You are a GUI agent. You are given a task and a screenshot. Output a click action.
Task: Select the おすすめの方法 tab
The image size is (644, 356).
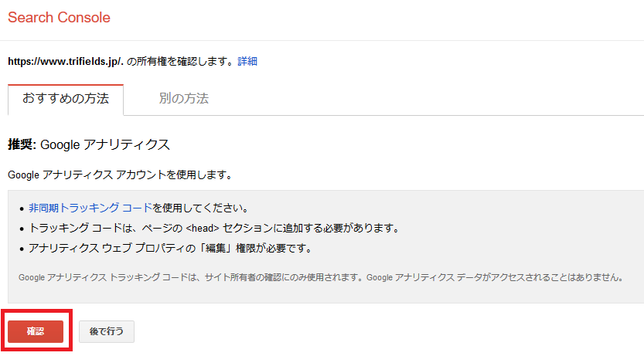tap(66, 100)
